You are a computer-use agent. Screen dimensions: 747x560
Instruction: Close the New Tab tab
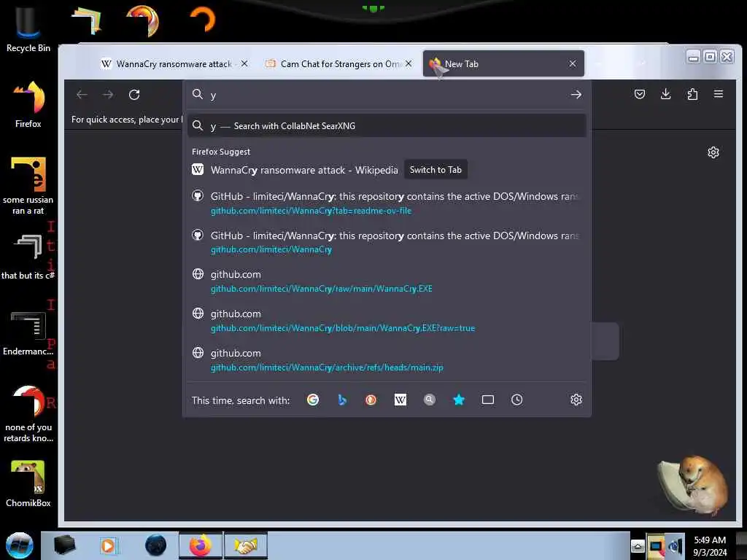573,63
